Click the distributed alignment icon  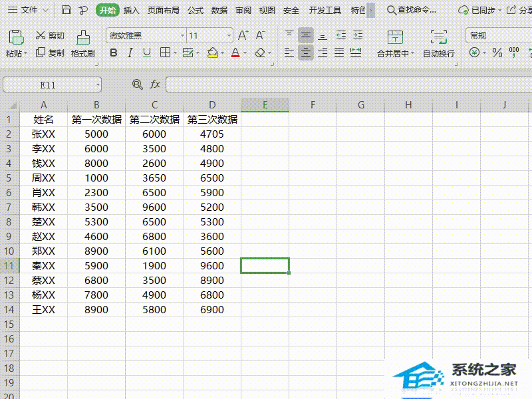[356, 53]
